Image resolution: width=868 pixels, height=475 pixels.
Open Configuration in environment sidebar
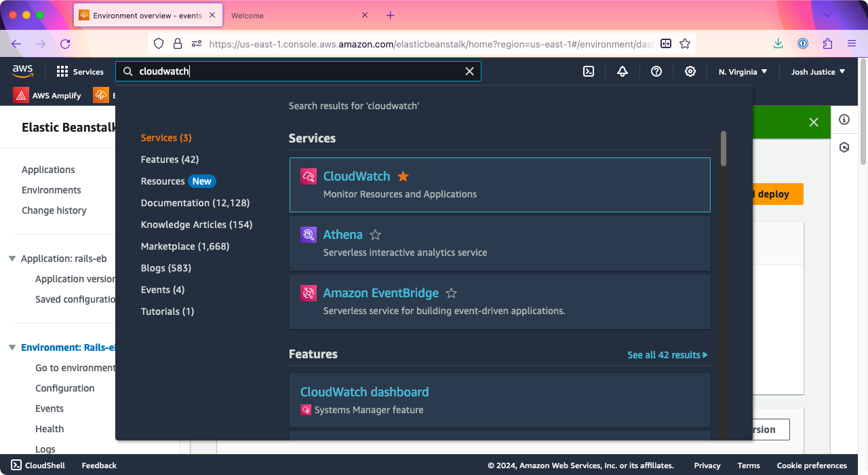click(x=65, y=388)
